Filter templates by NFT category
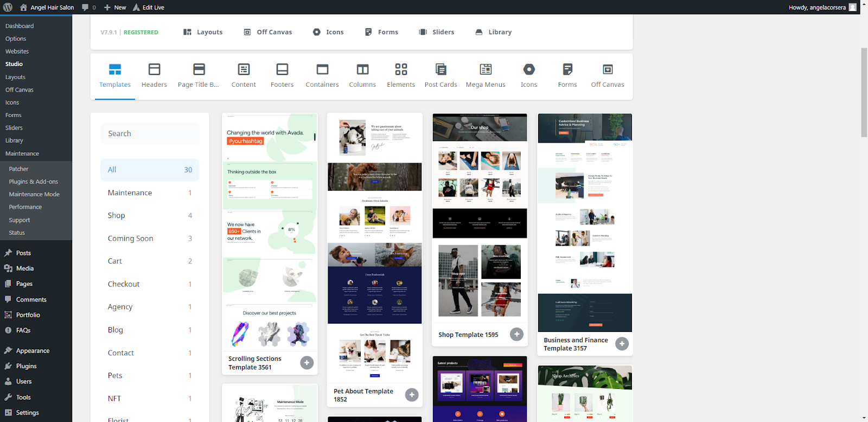 point(150,399)
